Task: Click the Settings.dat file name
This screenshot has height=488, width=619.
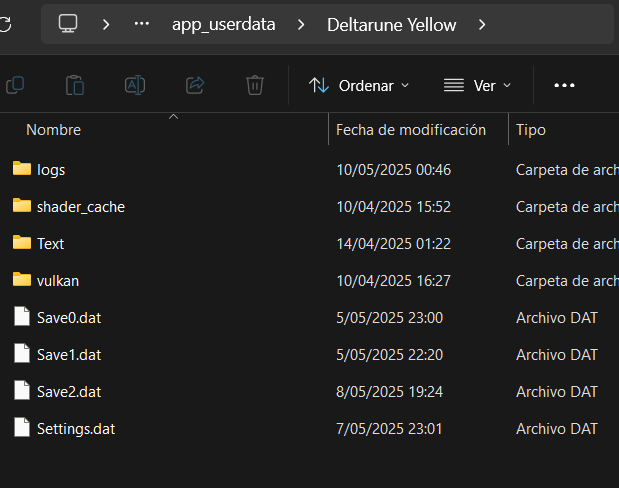Action: [x=76, y=429]
